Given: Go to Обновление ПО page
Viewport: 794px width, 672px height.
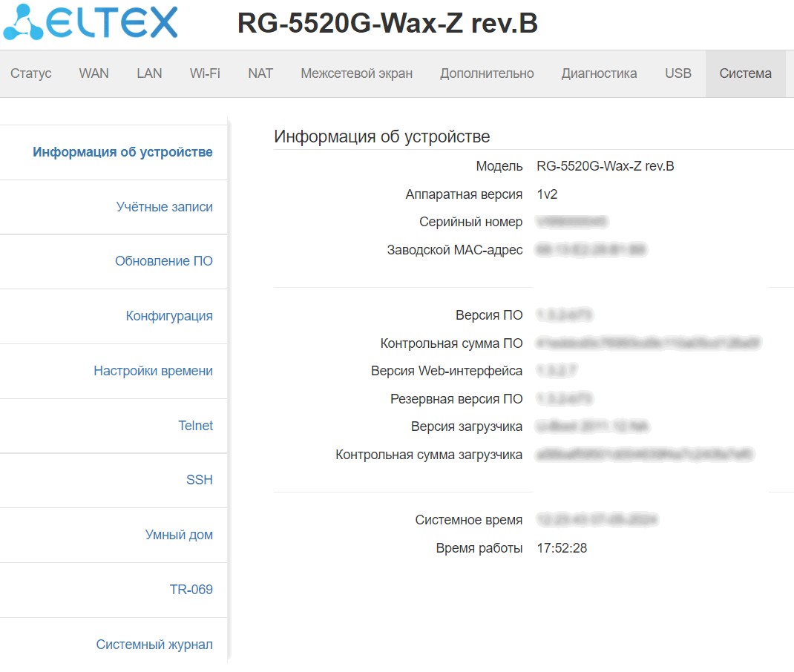Looking at the screenshot, I should pos(163,260).
